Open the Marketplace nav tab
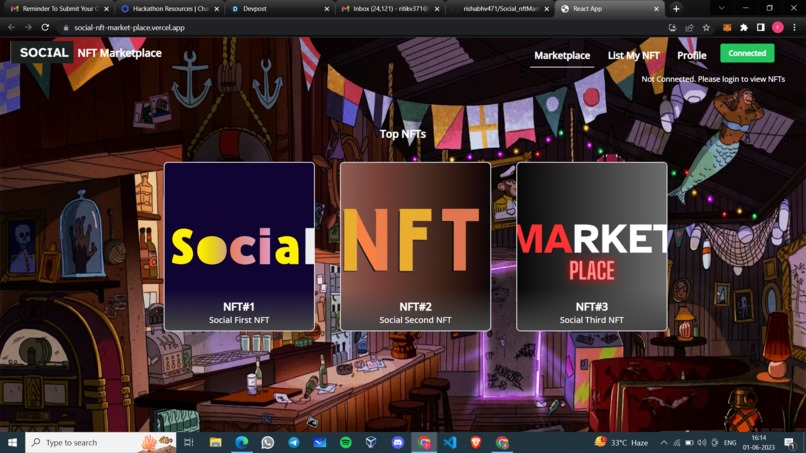The height and width of the screenshot is (453, 806). click(562, 56)
